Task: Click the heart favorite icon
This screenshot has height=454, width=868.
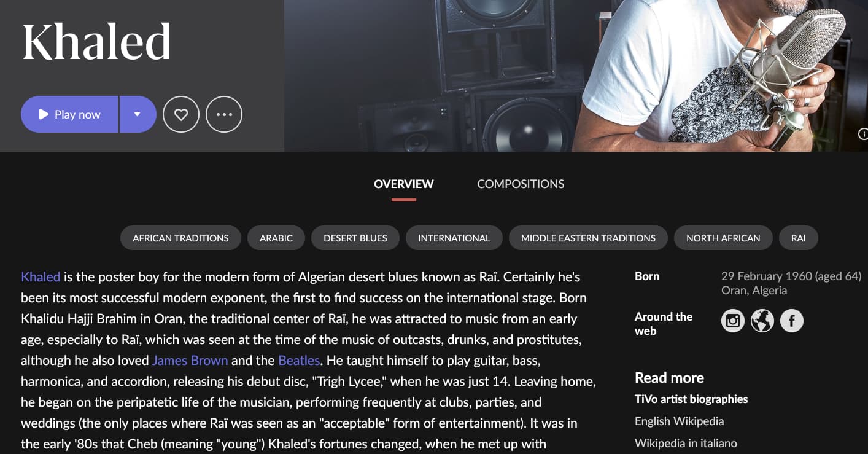Action: click(181, 114)
